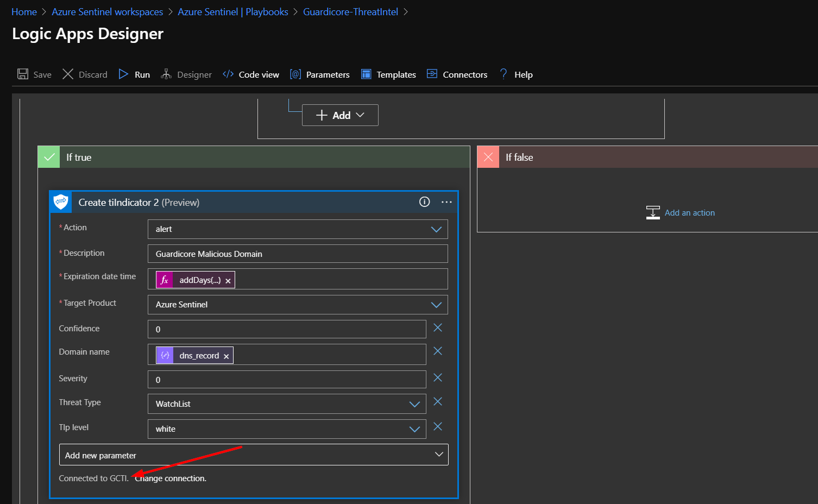Click the Add button in condition
818x504 pixels.
pyautogui.click(x=340, y=115)
